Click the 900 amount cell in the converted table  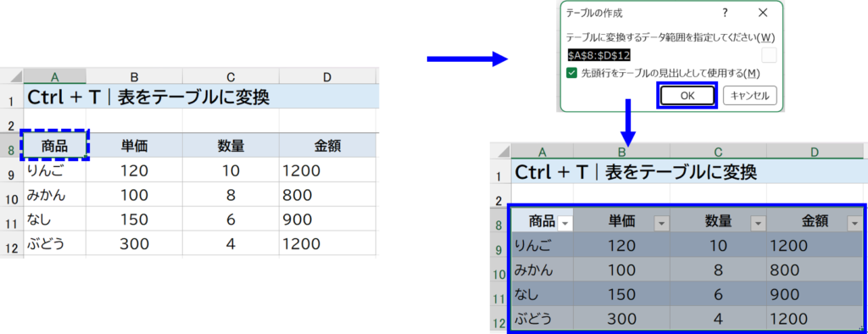(815, 294)
